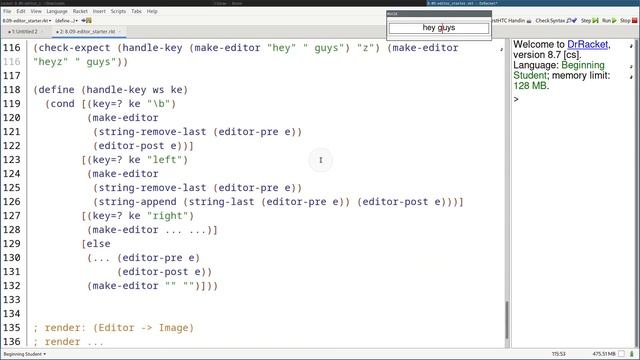Image resolution: width=640 pixels, height=360 pixels.
Task: Open the Beginning Student language selector
Action: (x=24, y=354)
